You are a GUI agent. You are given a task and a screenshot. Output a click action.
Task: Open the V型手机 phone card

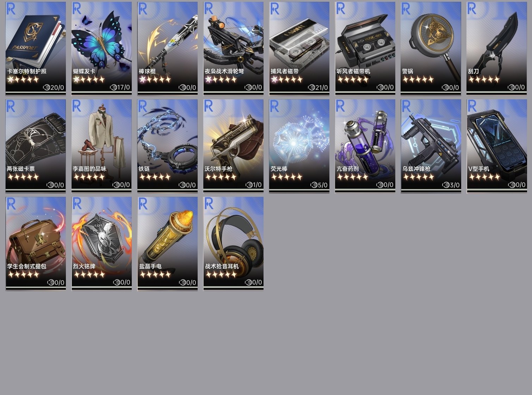497,146
